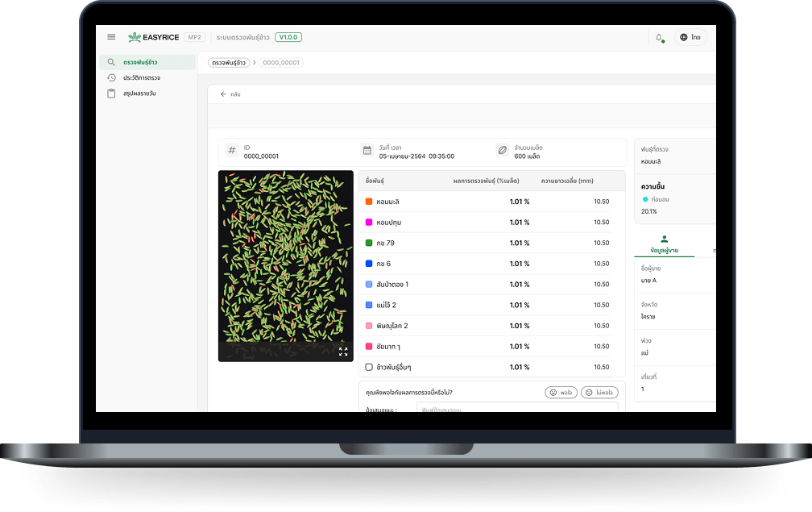Click the seller name นาย A
The image size is (812, 512).
coord(649,281)
